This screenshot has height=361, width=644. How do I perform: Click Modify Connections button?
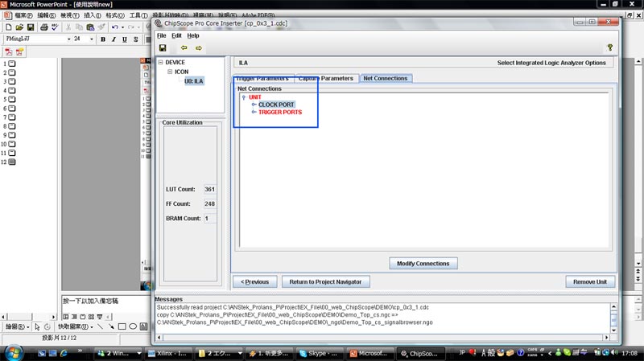pyautogui.click(x=423, y=264)
